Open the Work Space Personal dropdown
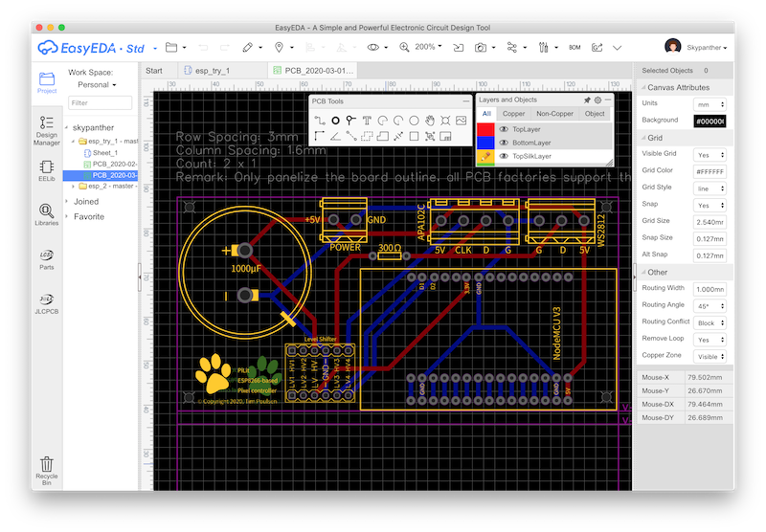Viewport: 766px width, 532px height. [x=97, y=85]
